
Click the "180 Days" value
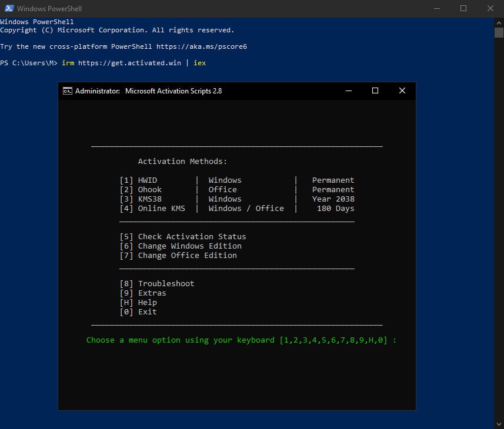(336, 209)
